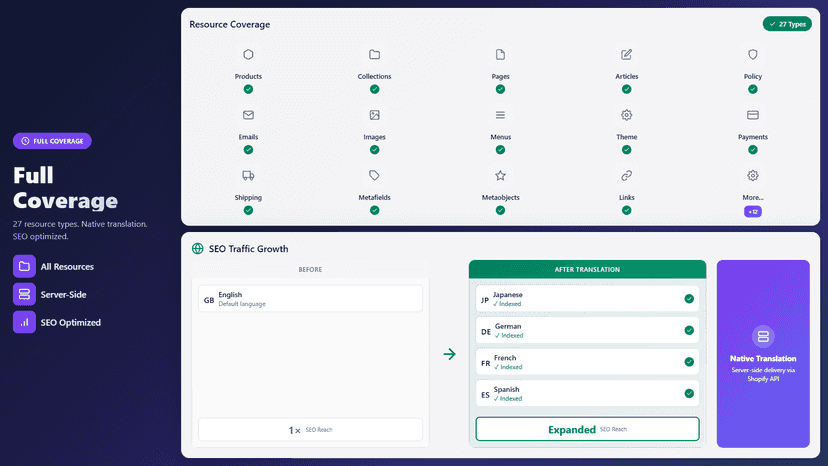
Task: Select the English default language row
Action: 310,299
